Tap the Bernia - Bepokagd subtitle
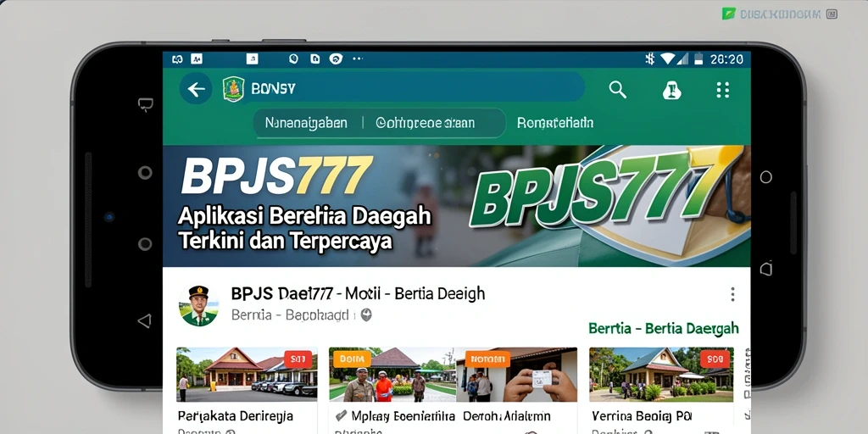Image resolution: width=868 pixels, height=434 pixels. click(x=290, y=315)
